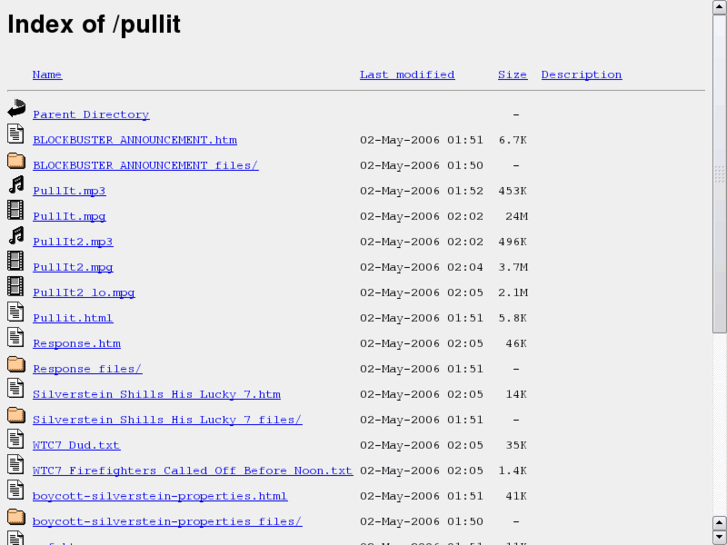Open the Parent Directory link
727x545 pixels.
[x=91, y=115]
